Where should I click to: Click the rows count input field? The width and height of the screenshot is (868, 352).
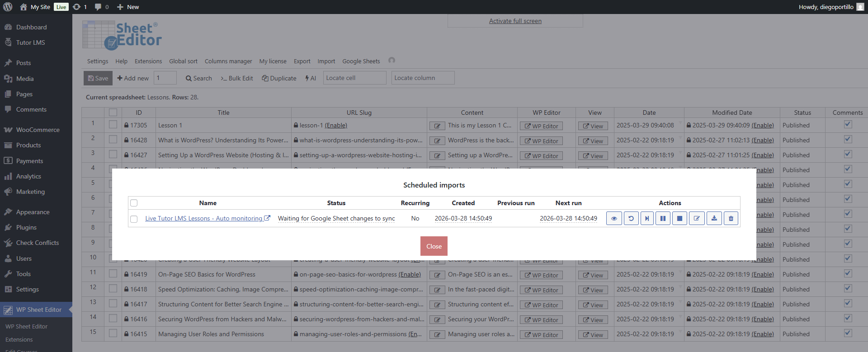coord(165,78)
